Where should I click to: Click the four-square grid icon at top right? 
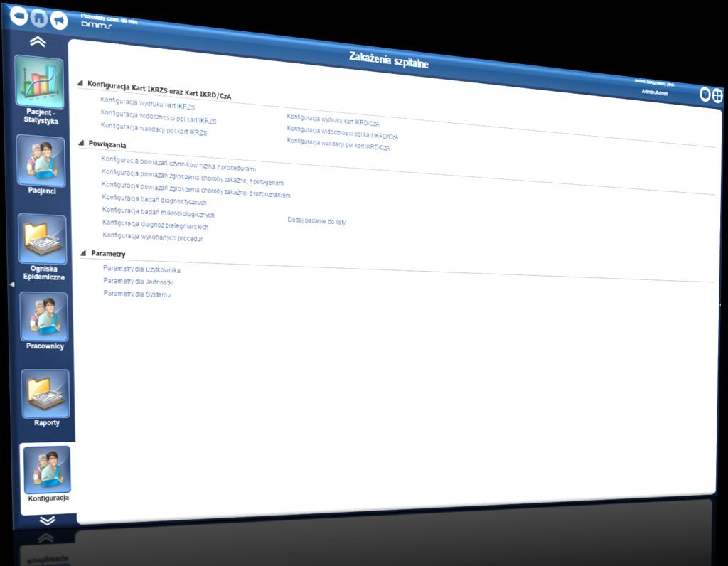click(x=717, y=96)
